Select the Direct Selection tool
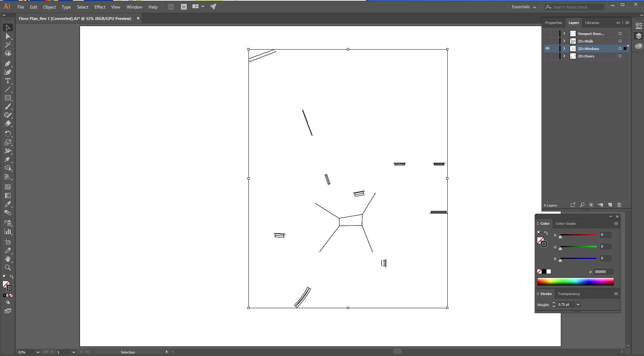 point(8,36)
